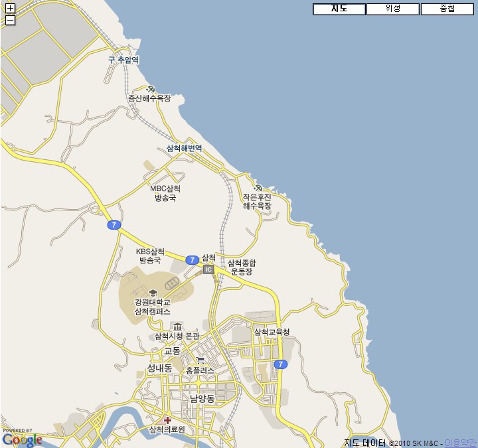This screenshot has width=478, height=448.
Task: Click the 홈플러스 shopping cart icon
Action: pos(200,360)
